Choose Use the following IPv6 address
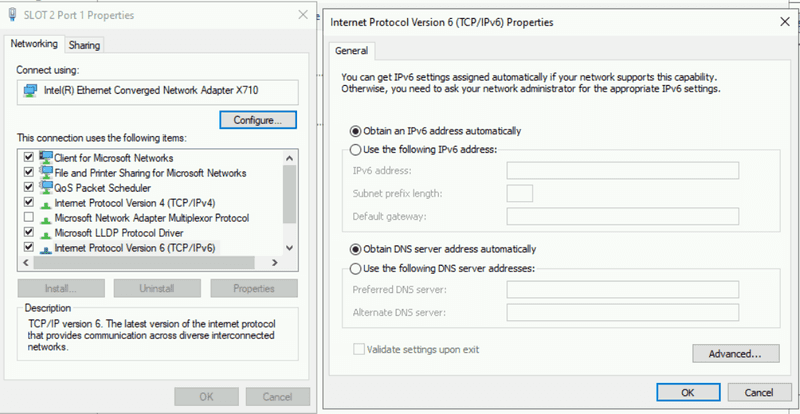800x414 pixels. [355, 150]
